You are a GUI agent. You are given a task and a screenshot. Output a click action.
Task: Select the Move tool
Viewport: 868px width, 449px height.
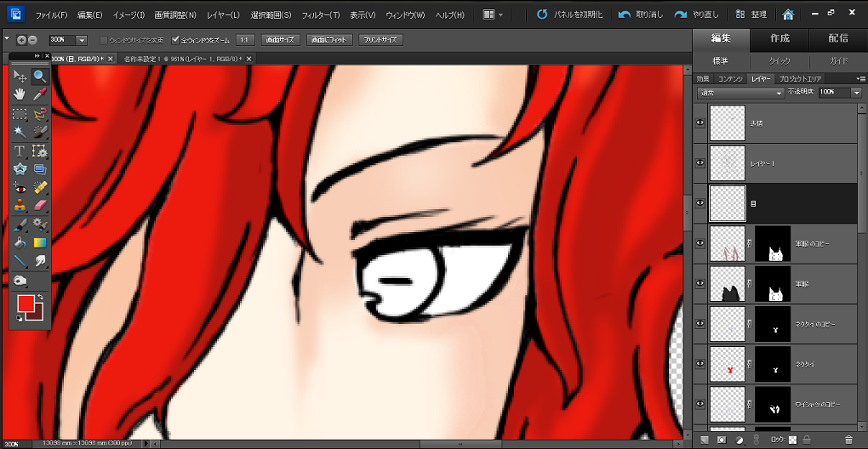tap(20, 76)
